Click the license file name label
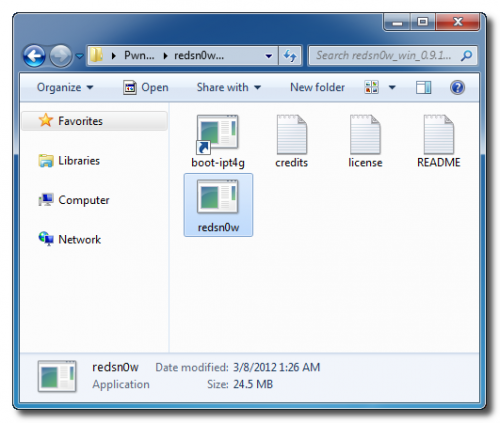The width and height of the screenshot is (500, 423). (x=365, y=162)
